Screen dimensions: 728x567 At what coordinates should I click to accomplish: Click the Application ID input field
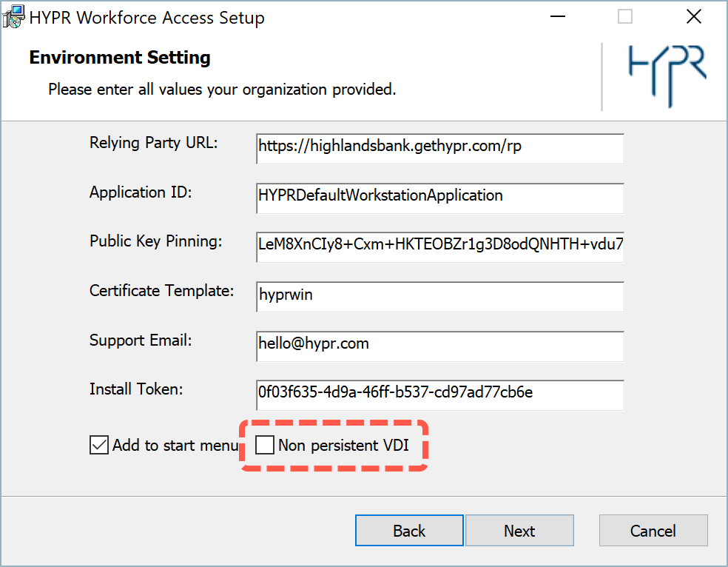tap(439, 198)
